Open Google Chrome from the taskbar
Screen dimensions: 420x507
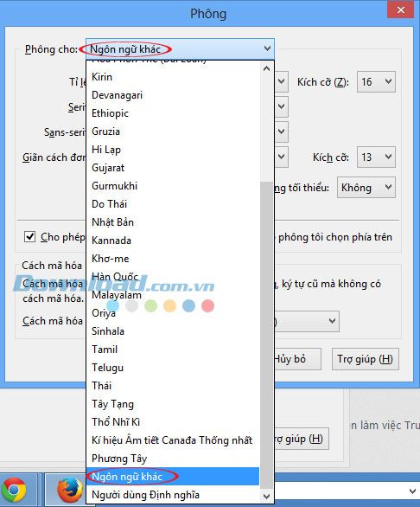point(14,490)
